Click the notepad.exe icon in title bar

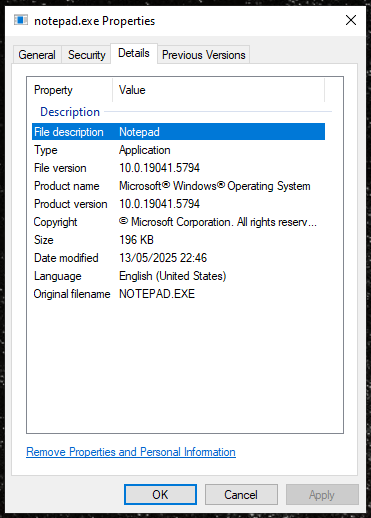(21, 20)
